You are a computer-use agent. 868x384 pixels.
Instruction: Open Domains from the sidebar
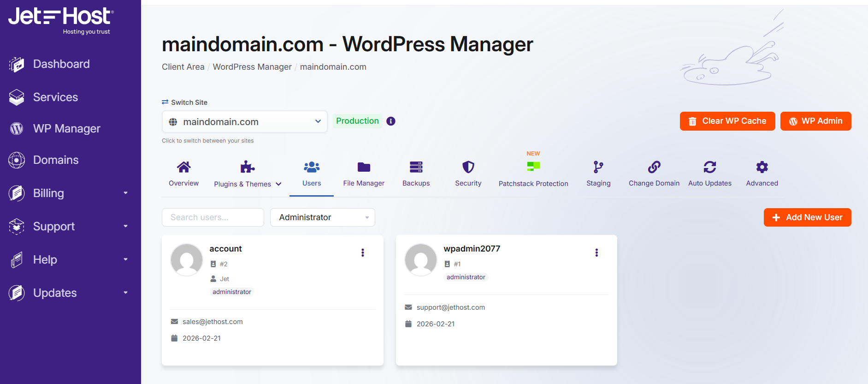click(56, 160)
